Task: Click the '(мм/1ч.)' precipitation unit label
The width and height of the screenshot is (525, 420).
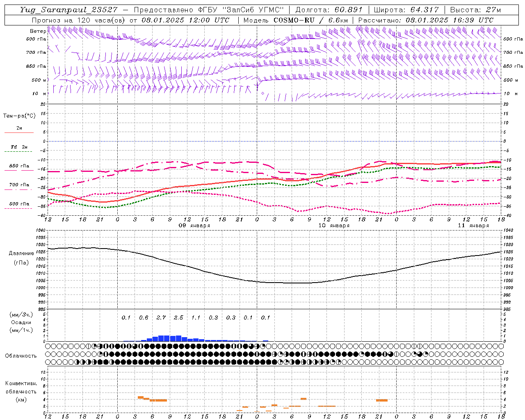Action: click(21, 330)
